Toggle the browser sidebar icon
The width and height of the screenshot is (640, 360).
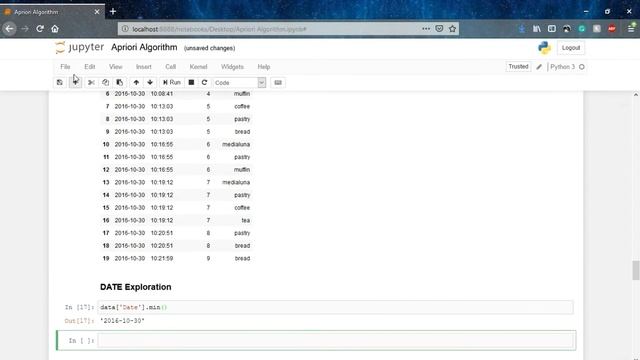coord(551,29)
